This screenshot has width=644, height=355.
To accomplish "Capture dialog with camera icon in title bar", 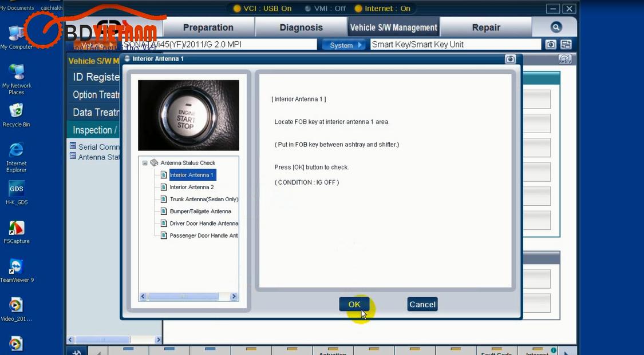I will pos(510,59).
